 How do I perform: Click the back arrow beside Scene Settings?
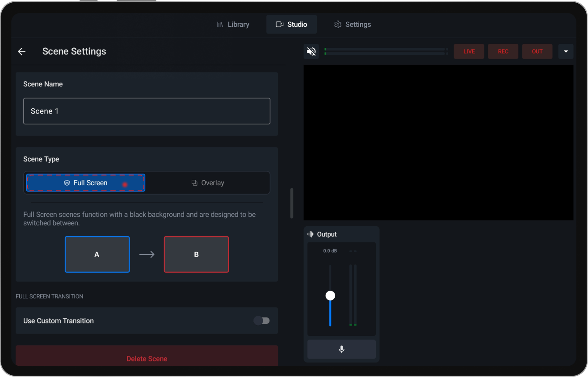(x=21, y=51)
